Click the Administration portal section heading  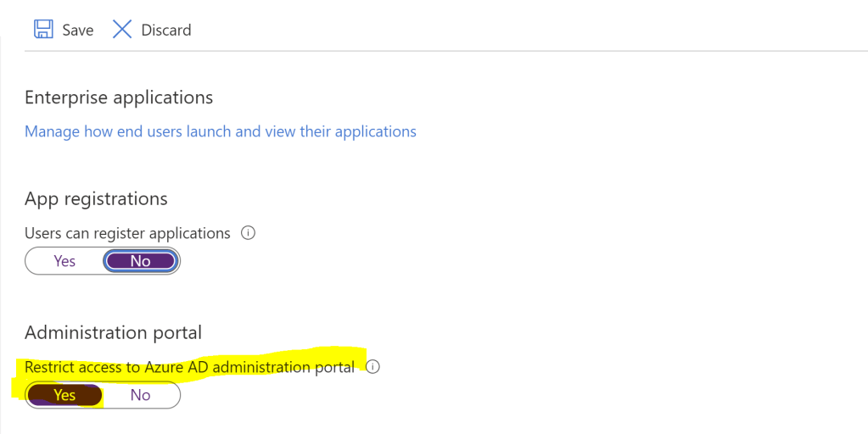pyautogui.click(x=113, y=332)
